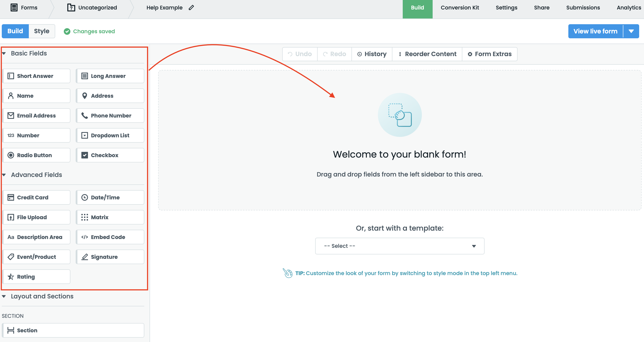
Task: Click the Signature field pen icon
Action: pyautogui.click(x=85, y=257)
